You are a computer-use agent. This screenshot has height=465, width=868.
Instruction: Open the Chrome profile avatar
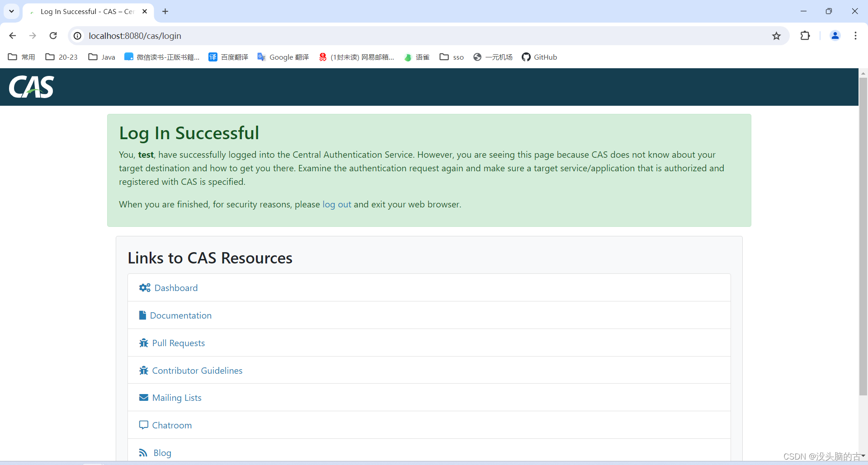[x=835, y=36]
